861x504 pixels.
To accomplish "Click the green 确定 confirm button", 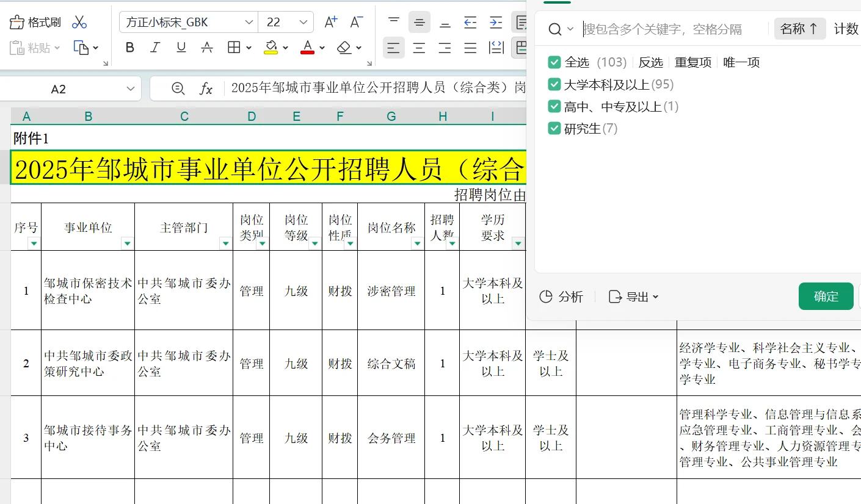I will pos(826,297).
